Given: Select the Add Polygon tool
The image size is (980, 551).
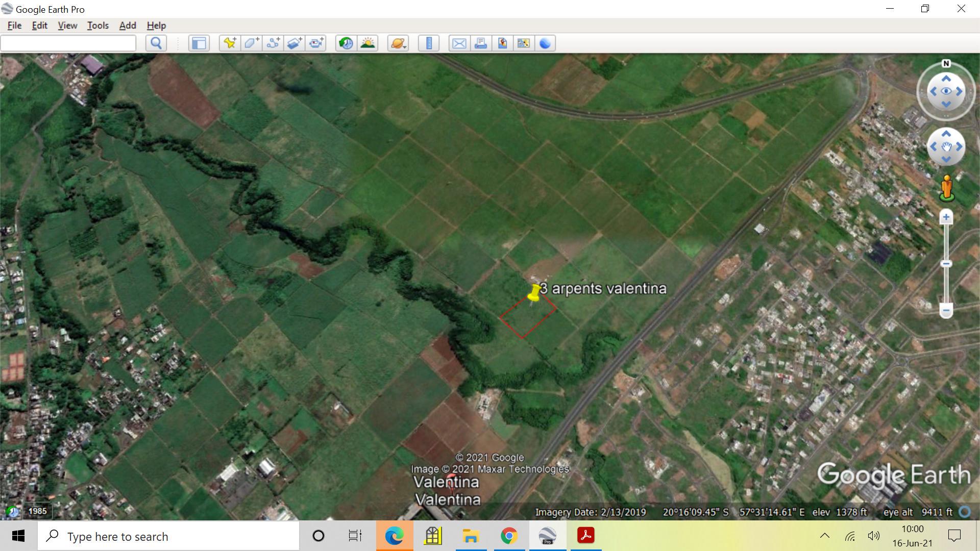Looking at the screenshot, I should click(x=251, y=43).
